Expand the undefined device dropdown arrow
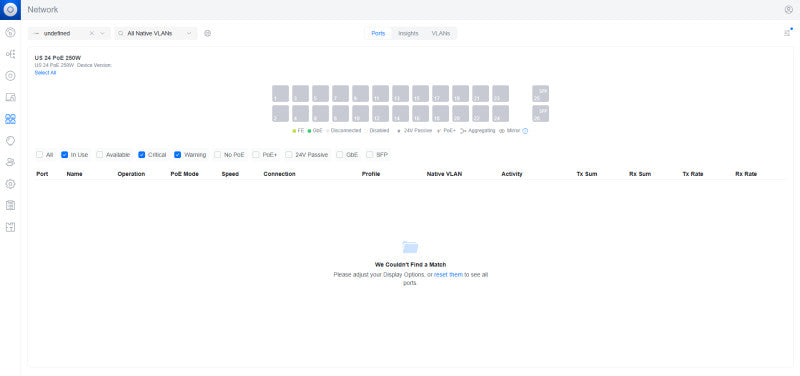800x376 pixels. [x=102, y=33]
